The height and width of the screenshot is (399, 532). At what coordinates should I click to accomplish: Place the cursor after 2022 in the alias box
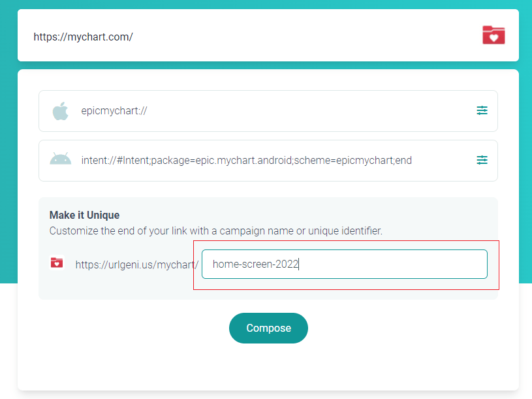point(299,264)
